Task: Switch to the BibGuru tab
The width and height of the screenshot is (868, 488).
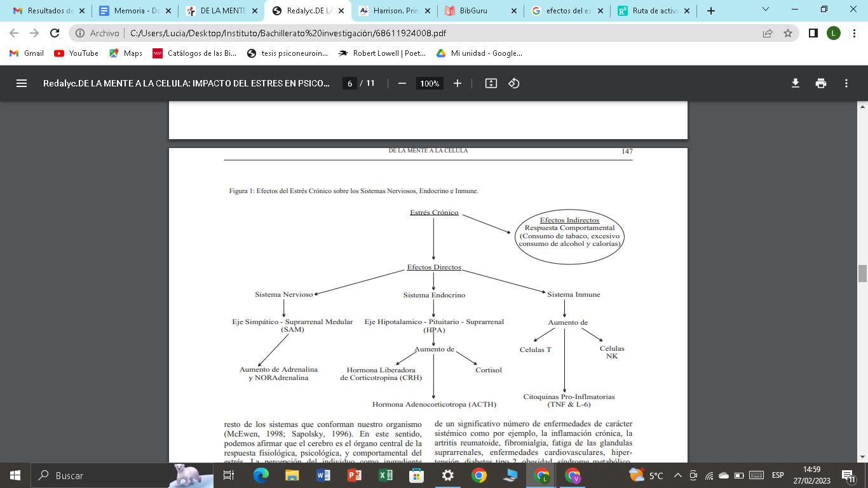Action: [x=480, y=11]
